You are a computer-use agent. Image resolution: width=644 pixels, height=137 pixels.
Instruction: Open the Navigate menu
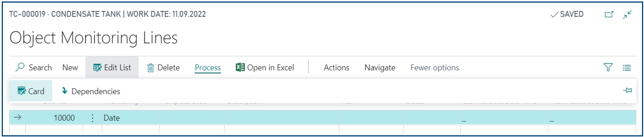(380, 68)
